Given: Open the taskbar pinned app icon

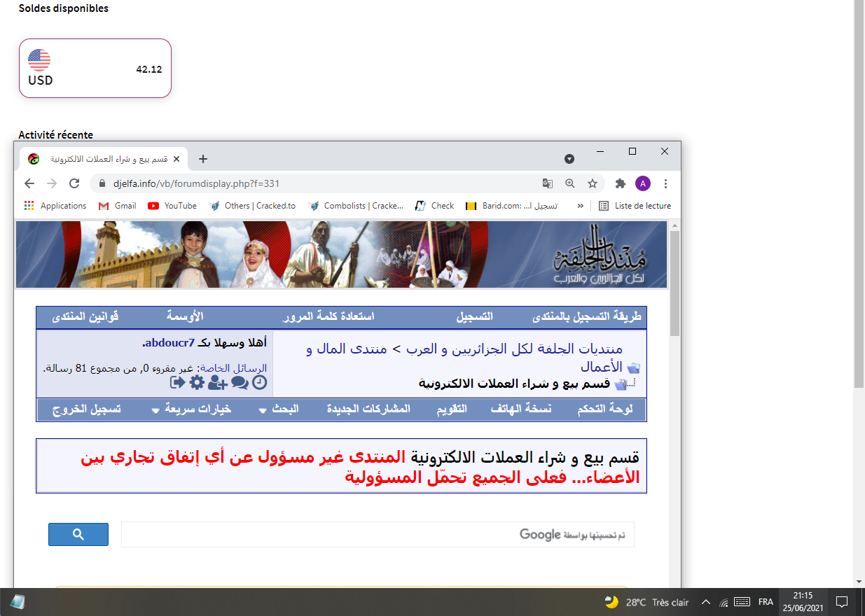Looking at the screenshot, I should click(x=18, y=602).
